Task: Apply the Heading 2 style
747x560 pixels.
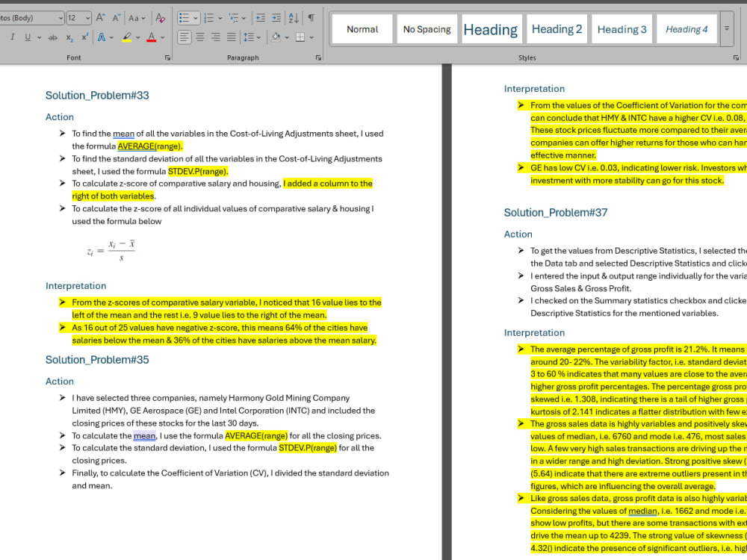Action: click(557, 29)
